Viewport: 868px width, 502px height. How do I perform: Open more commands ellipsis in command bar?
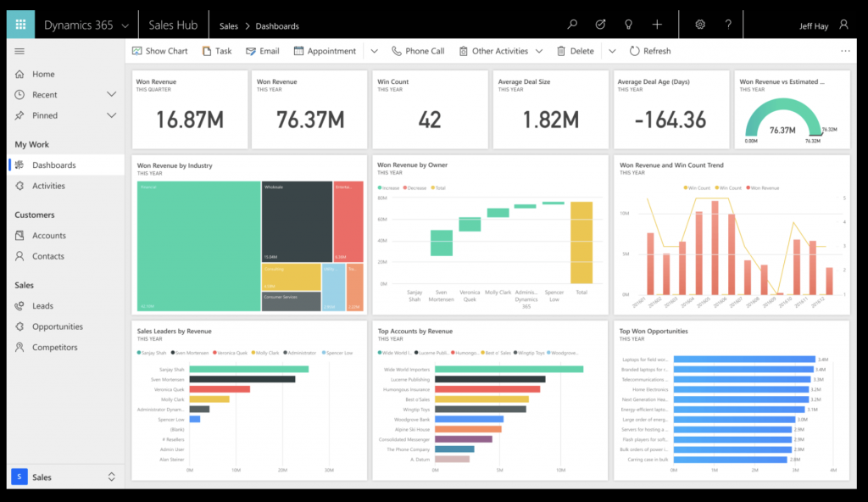845,51
